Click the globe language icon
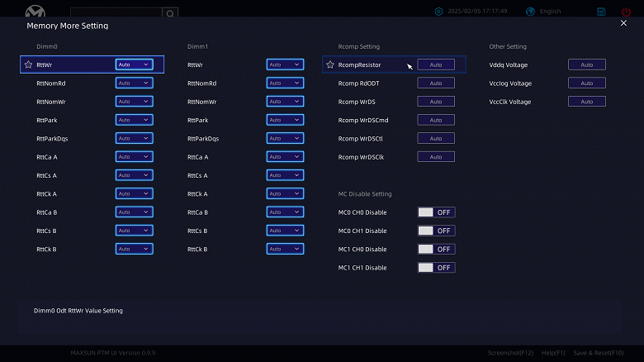The height and width of the screenshot is (362, 644). [x=530, y=12]
